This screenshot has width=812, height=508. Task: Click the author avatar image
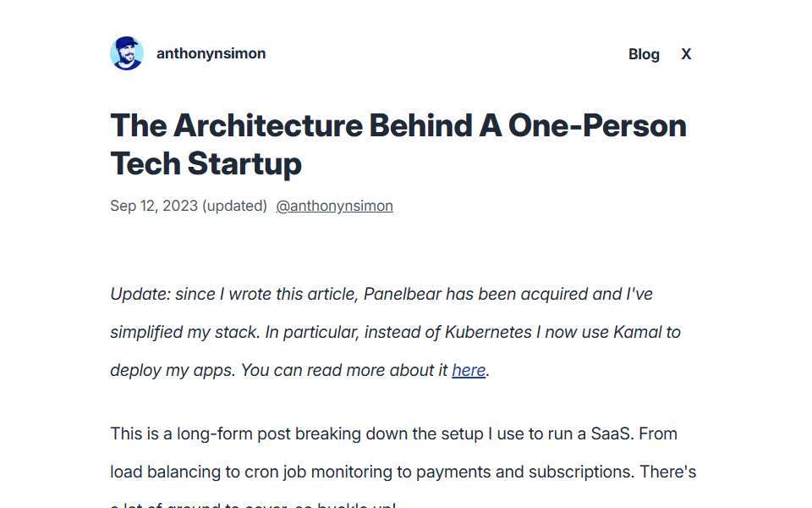tap(127, 53)
